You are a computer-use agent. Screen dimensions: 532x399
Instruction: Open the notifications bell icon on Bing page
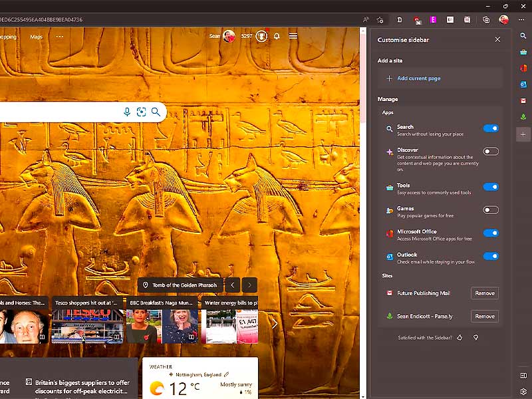[277, 36]
